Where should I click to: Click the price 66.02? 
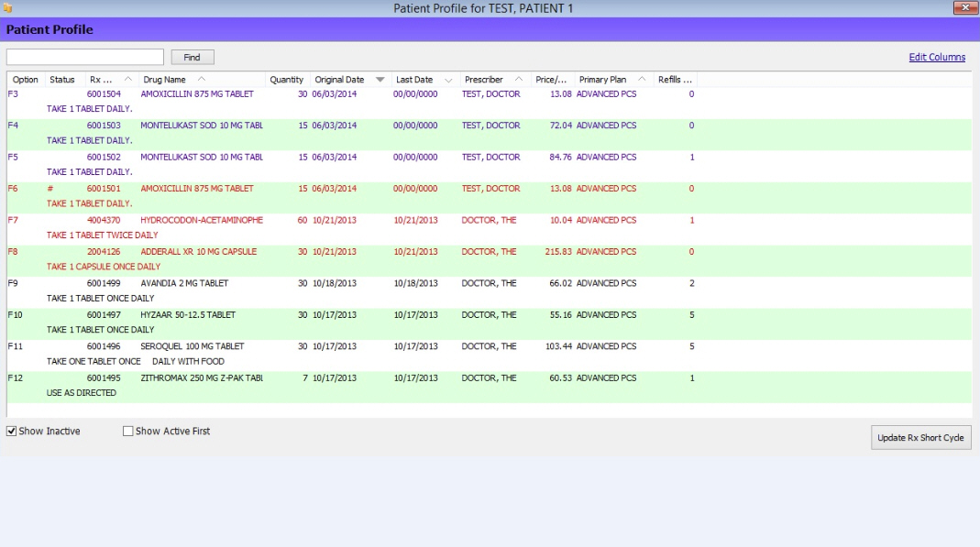pos(561,283)
